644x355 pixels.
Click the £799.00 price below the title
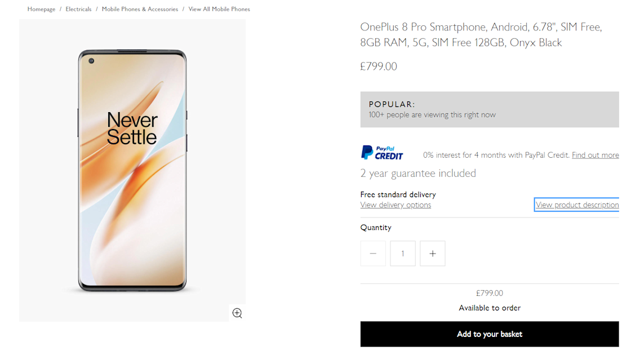(379, 66)
